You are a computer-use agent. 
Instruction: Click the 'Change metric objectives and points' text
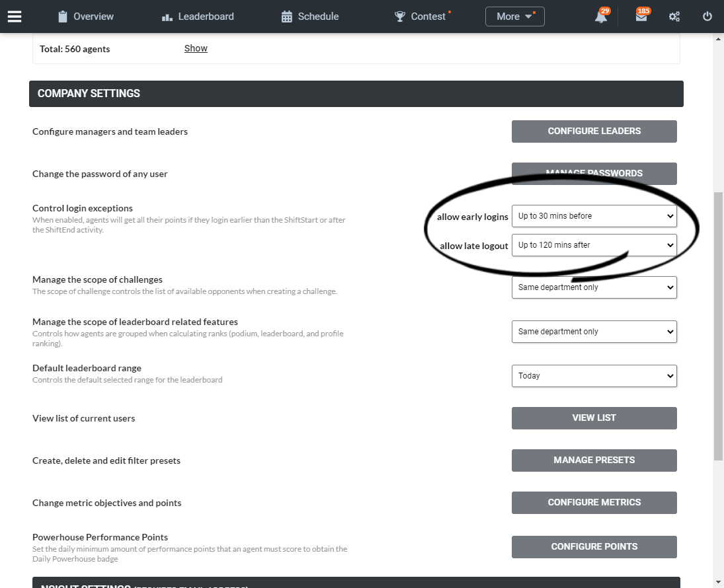click(106, 503)
